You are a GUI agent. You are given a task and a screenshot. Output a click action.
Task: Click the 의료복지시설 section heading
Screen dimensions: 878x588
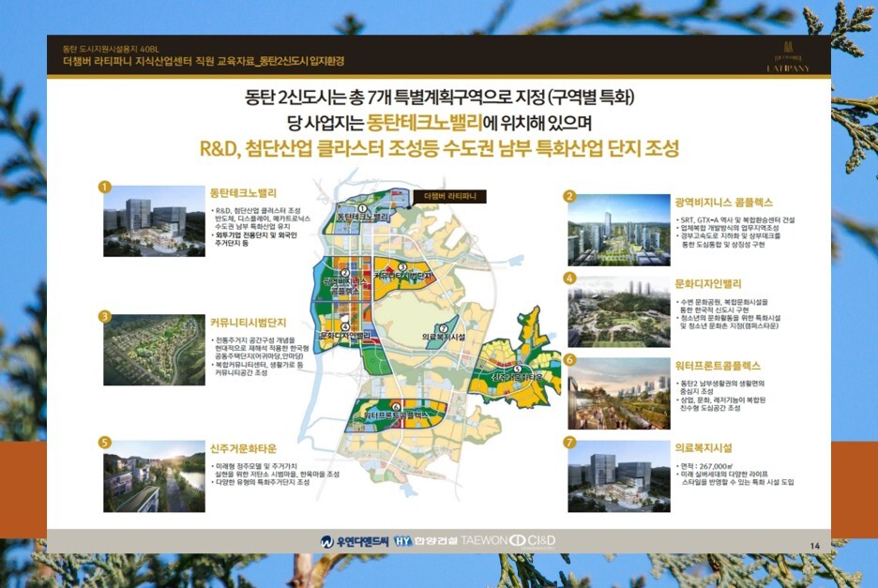(704, 448)
